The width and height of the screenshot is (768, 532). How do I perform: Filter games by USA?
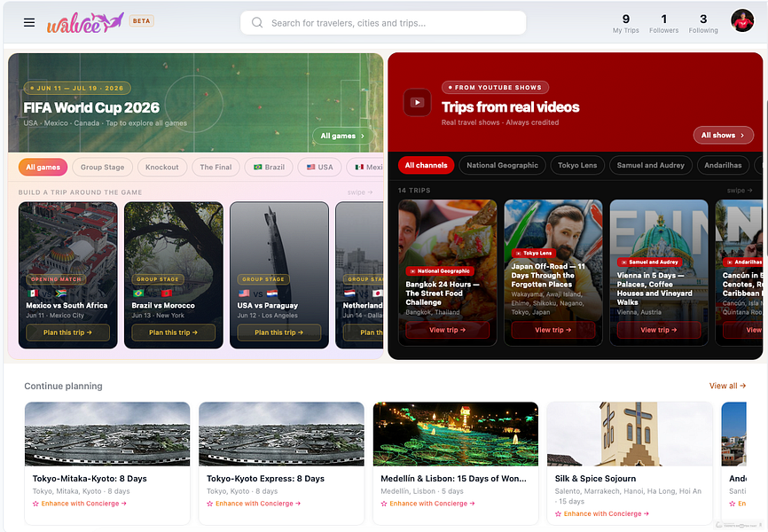[x=319, y=167]
